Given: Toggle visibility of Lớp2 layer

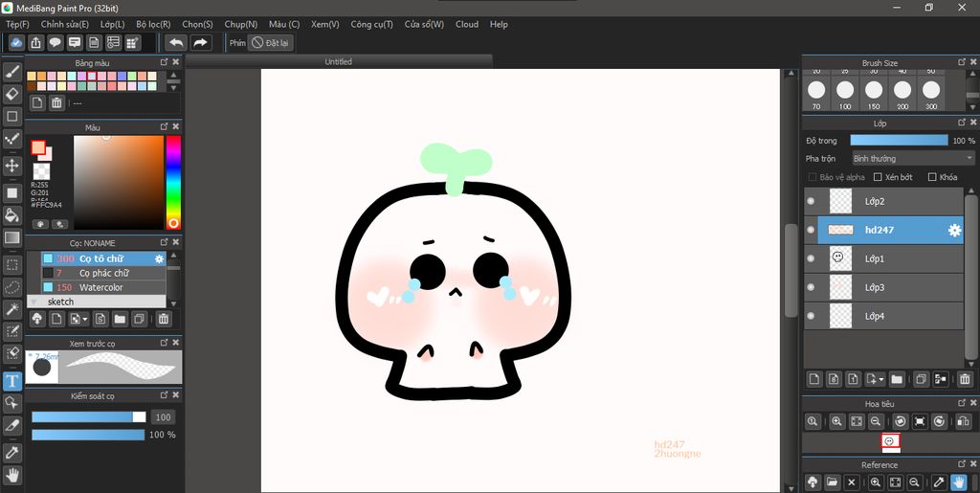Looking at the screenshot, I should click(812, 201).
